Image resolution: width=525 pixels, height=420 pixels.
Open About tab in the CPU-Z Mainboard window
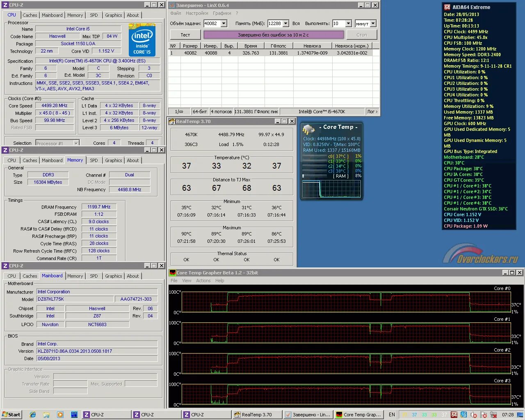pyautogui.click(x=132, y=276)
